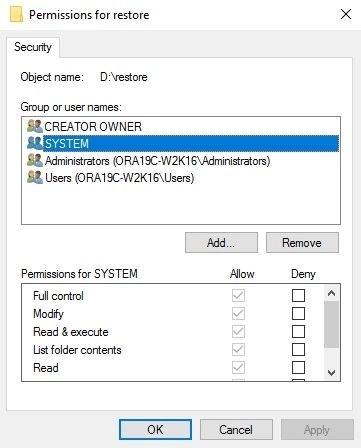Check Deny for Read permission
Screen dimensions: 361x448
click(298, 367)
